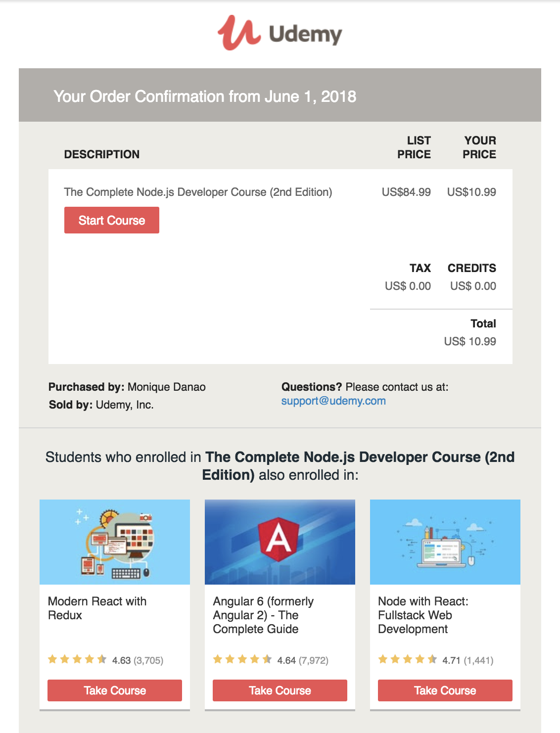Open the support@udemy.com email link
560x733 pixels.
pyautogui.click(x=333, y=401)
